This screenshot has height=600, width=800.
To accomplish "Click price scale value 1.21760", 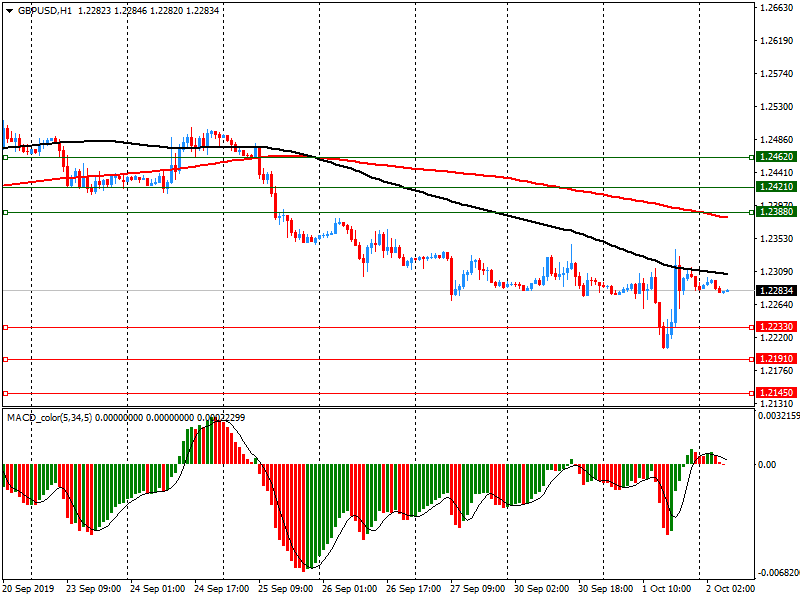I will click(777, 371).
